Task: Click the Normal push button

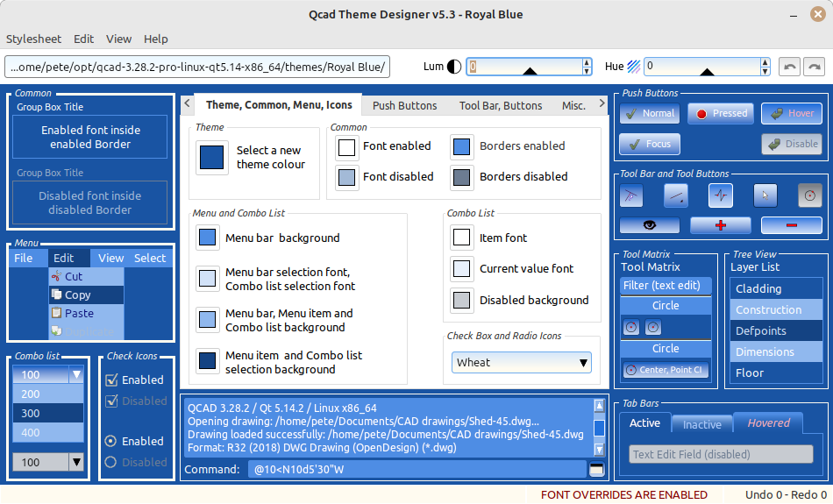Action: (649, 113)
